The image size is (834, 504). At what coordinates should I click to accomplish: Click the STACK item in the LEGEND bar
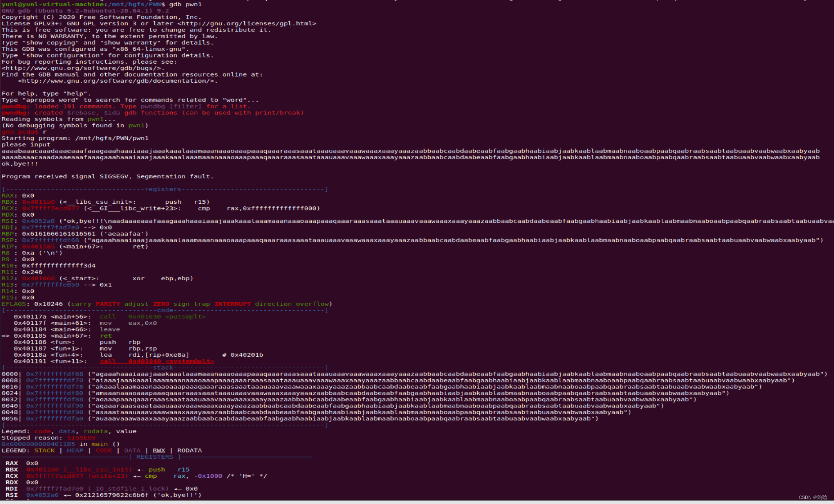45,450
